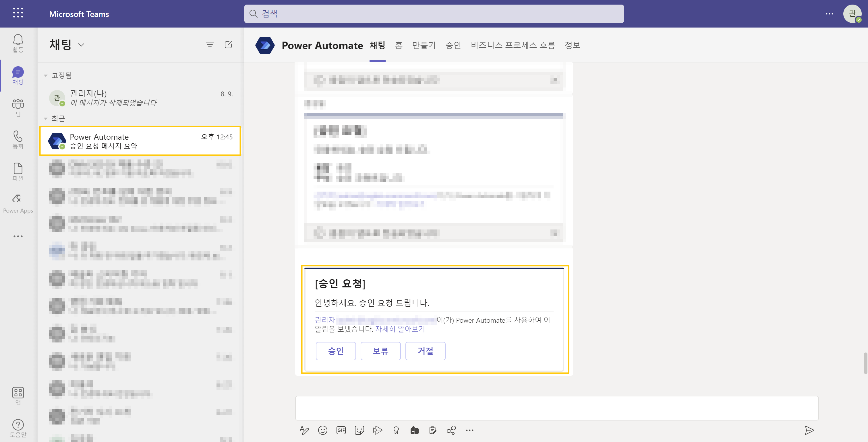Image resolution: width=868 pixels, height=442 pixels.
Task: Open the sticker picker
Action: (359, 430)
